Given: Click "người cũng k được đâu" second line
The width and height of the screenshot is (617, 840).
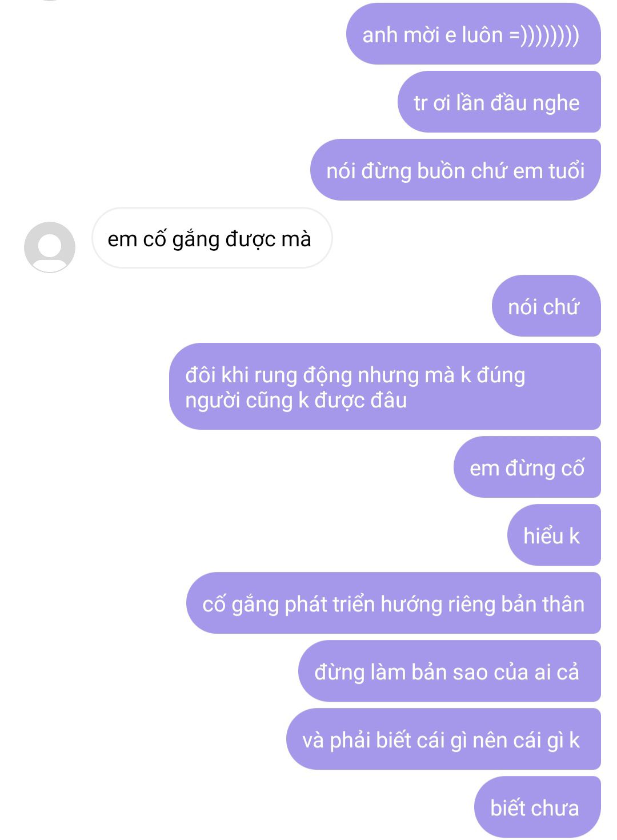Looking at the screenshot, I should [296, 401].
